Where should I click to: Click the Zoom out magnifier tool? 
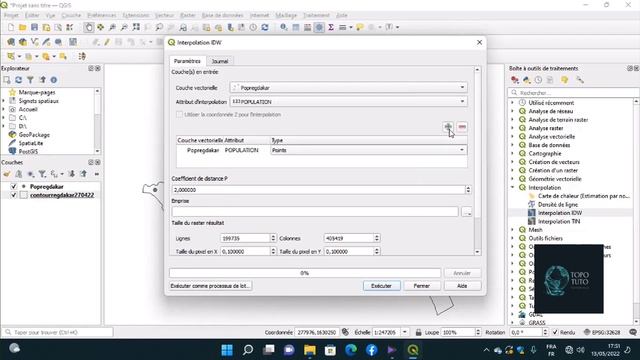point(124,27)
